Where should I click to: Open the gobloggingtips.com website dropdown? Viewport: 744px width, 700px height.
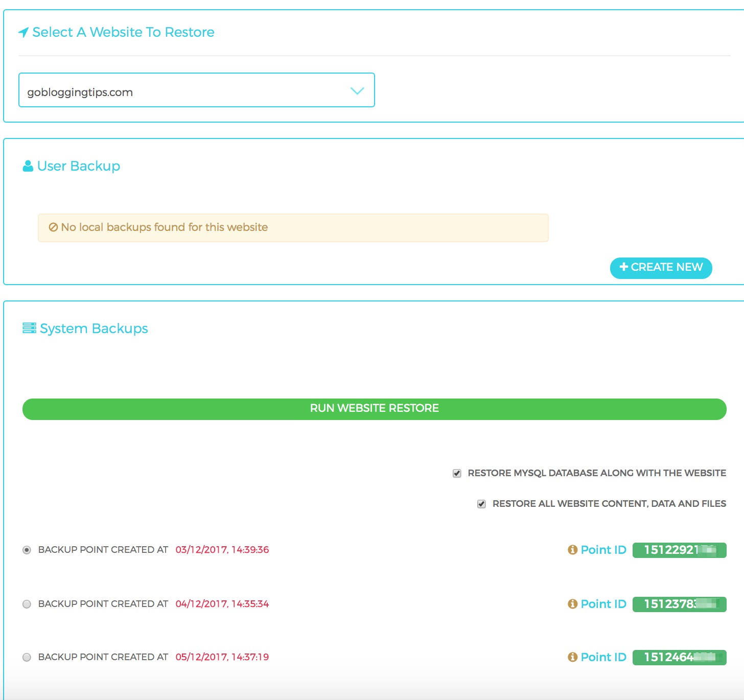(197, 90)
